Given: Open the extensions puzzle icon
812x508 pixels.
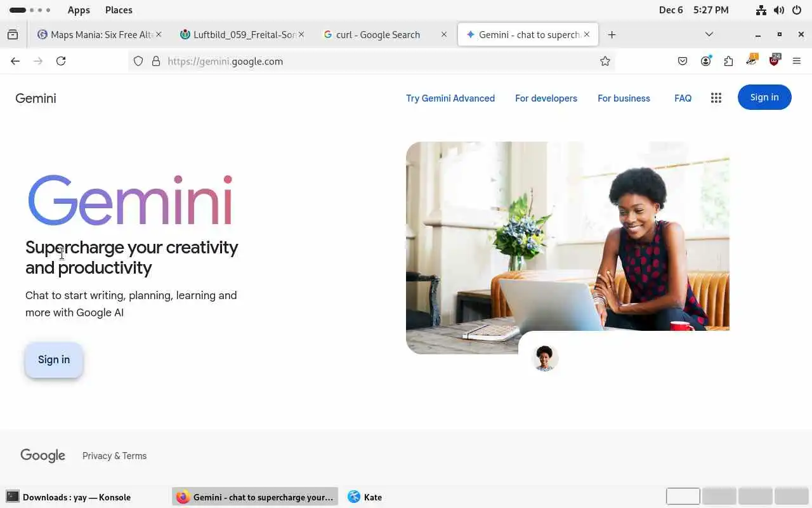Looking at the screenshot, I should pos(728,61).
